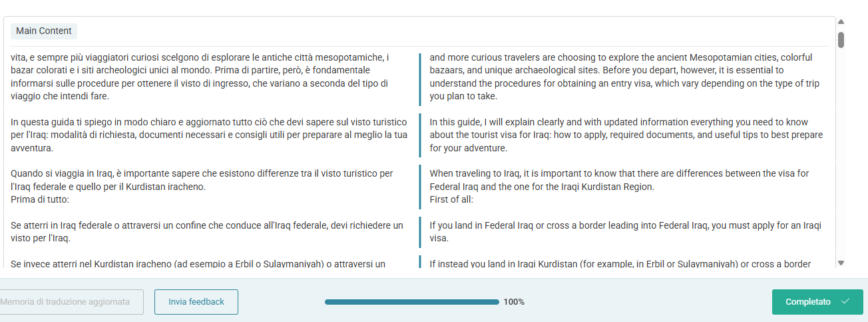Screen dimensions: 868x322
Task: Edit translation 'In this guide, I will explain'
Action: pyautogui.click(x=627, y=135)
